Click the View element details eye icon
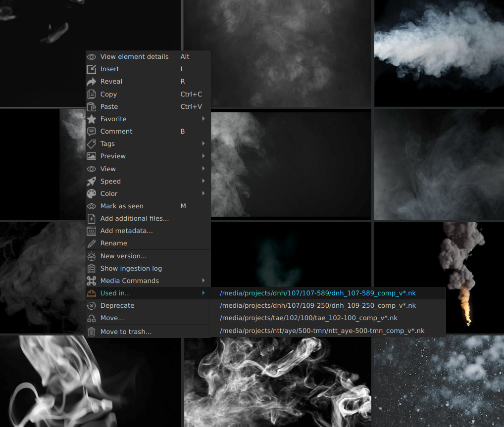Screen dimensions: 504x427 click(x=92, y=57)
